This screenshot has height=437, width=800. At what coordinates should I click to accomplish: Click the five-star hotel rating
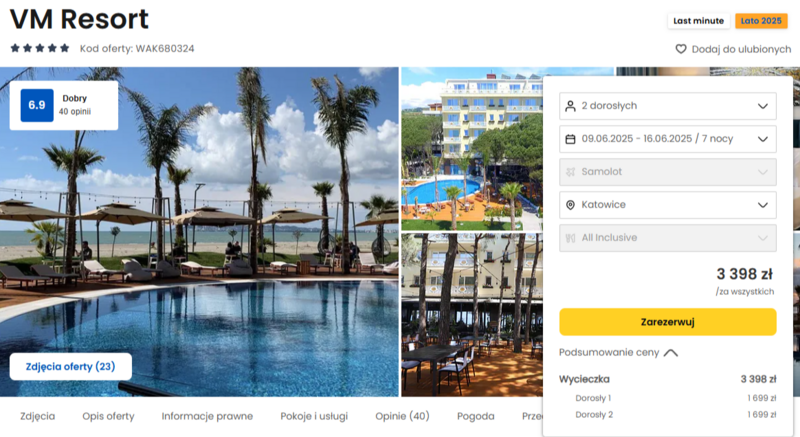coord(40,48)
